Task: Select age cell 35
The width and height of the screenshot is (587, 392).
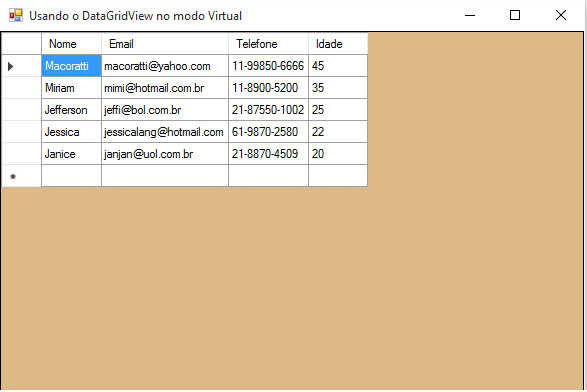Action: (x=338, y=88)
